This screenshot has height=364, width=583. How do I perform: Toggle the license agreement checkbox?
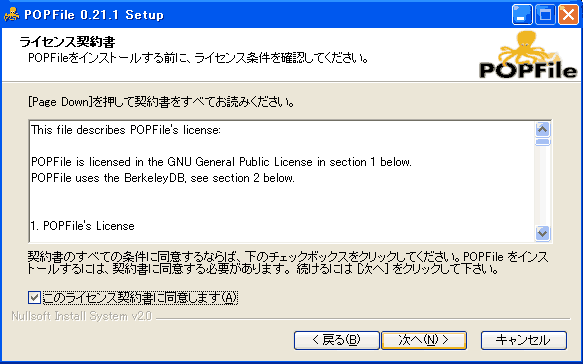point(34,297)
